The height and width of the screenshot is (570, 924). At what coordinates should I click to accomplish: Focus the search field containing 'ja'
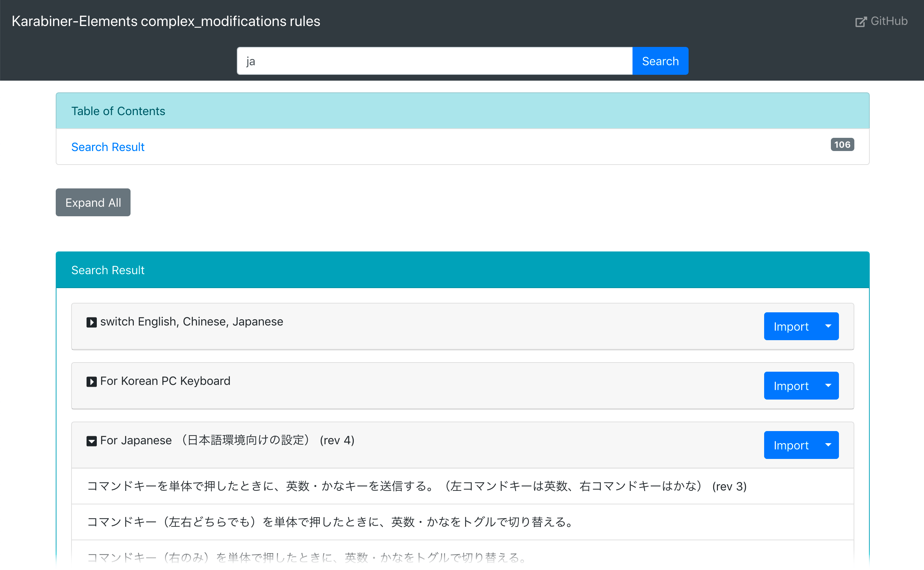pyautogui.click(x=434, y=61)
